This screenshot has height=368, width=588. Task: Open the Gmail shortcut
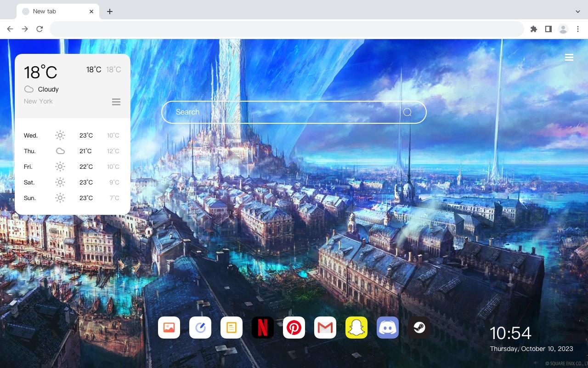pyautogui.click(x=325, y=328)
